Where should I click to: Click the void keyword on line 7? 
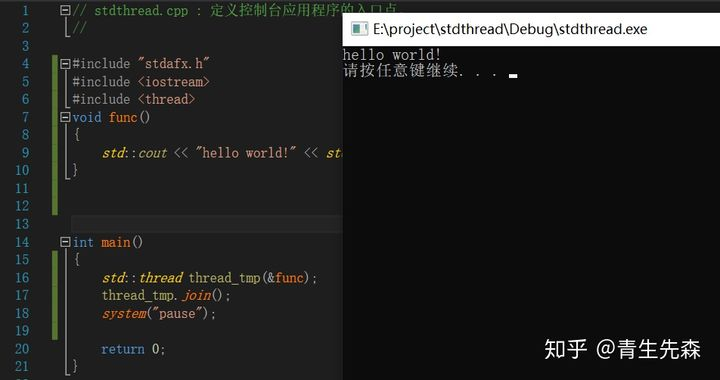tap(87, 117)
